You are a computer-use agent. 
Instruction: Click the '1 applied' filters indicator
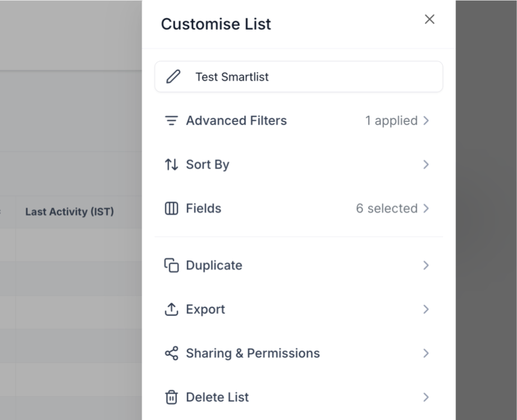click(x=391, y=121)
